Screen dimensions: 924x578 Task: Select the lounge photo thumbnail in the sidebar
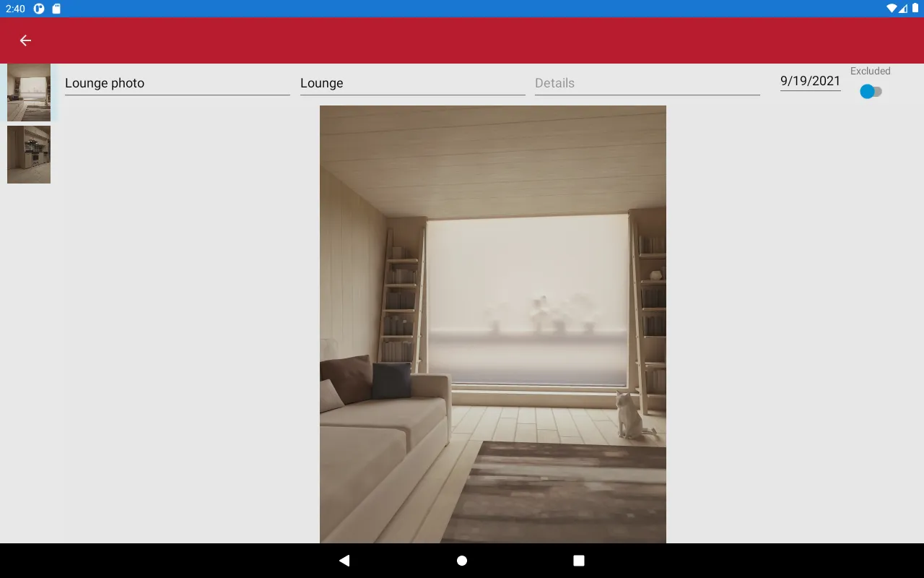(x=29, y=92)
